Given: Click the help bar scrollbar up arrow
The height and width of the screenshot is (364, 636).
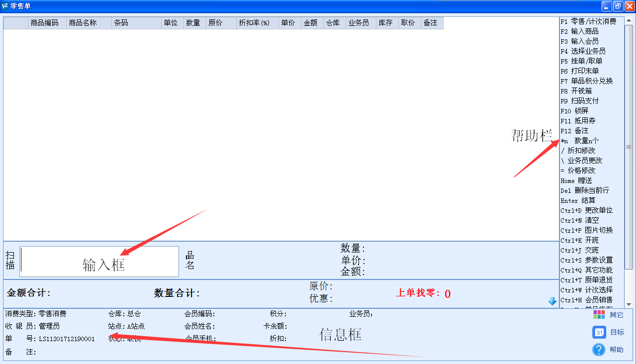Looking at the screenshot, I should coord(629,21).
